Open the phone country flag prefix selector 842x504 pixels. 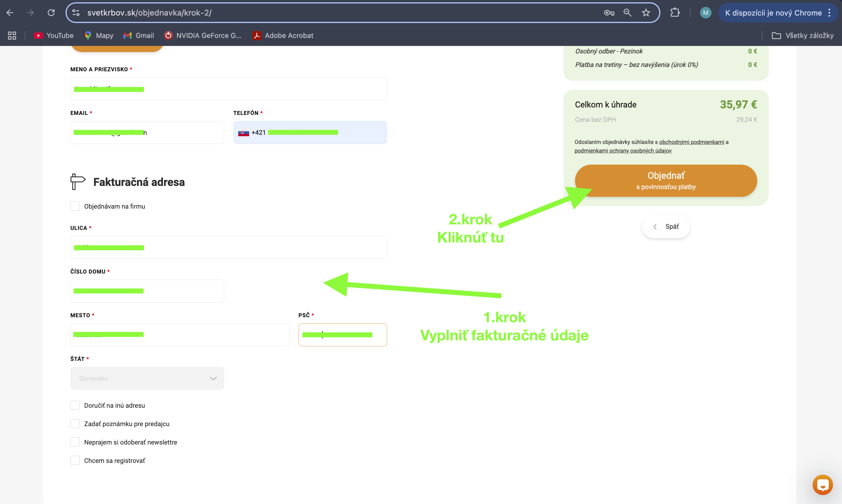click(243, 132)
